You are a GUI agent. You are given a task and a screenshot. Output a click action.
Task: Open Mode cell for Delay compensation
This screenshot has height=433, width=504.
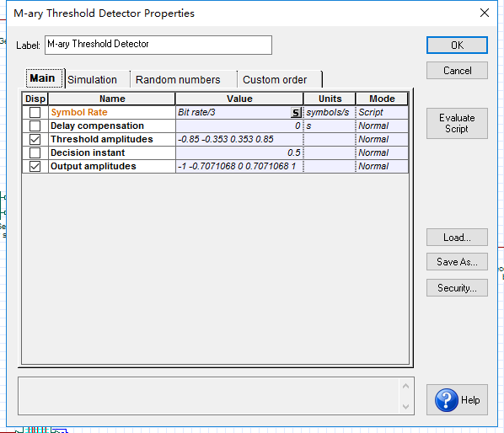pyautogui.click(x=382, y=126)
